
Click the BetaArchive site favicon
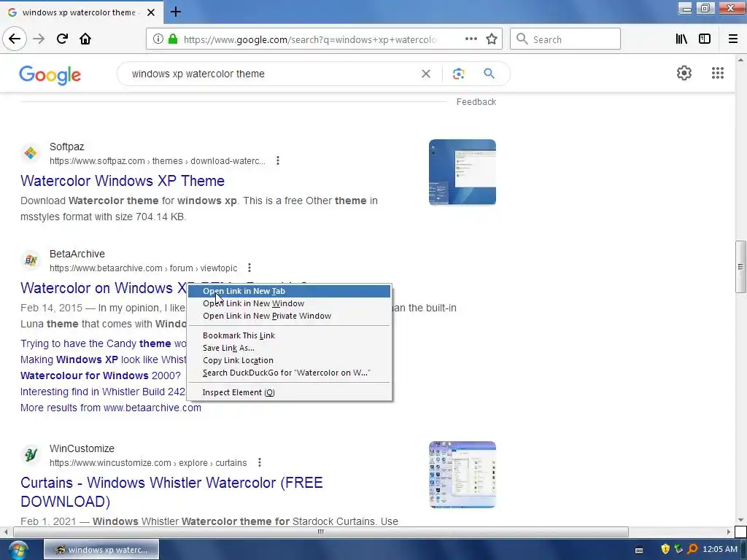click(31, 260)
